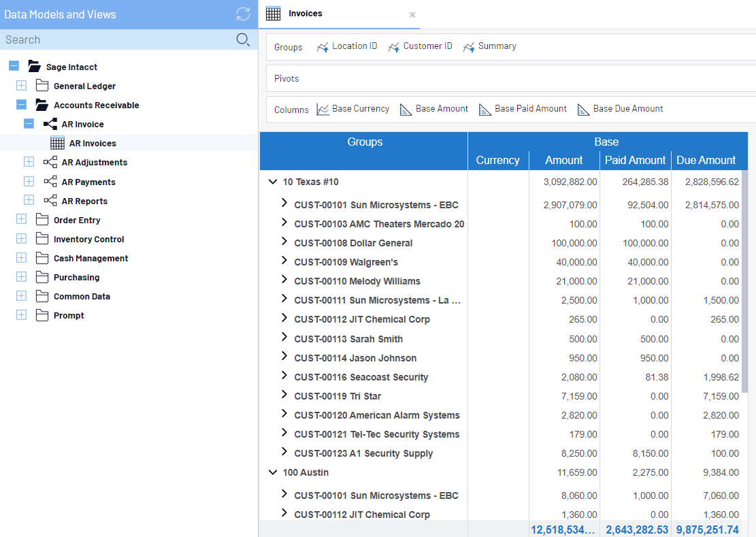Expand the AR Adjustments node

pos(29,162)
